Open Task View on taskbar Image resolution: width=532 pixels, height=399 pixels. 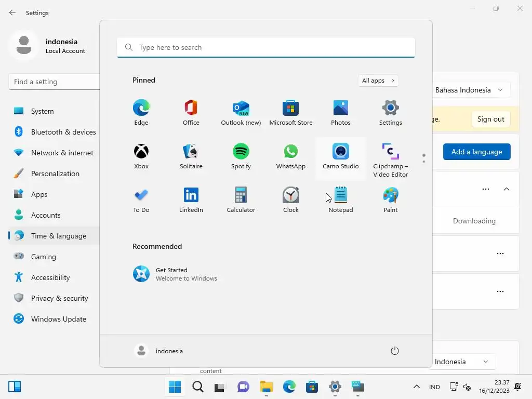click(220, 387)
